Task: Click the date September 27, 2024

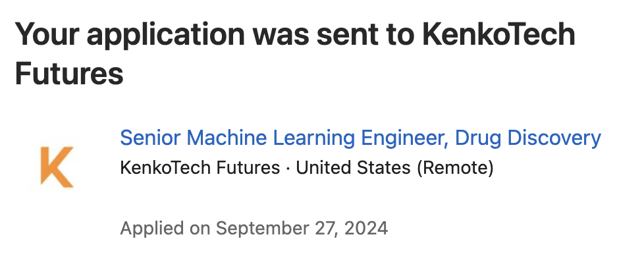Action: [302, 228]
